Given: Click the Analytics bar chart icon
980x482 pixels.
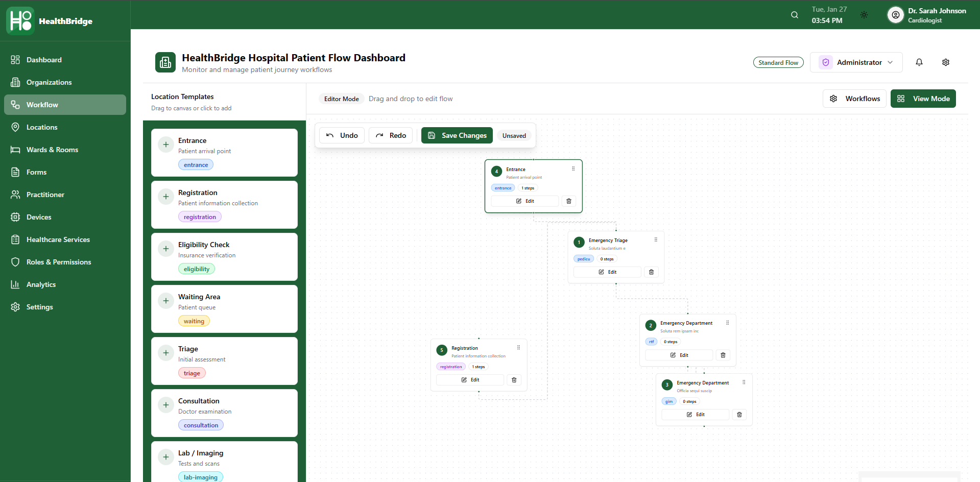Looking at the screenshot, I should pyautogui.click(x=15, y=284).
